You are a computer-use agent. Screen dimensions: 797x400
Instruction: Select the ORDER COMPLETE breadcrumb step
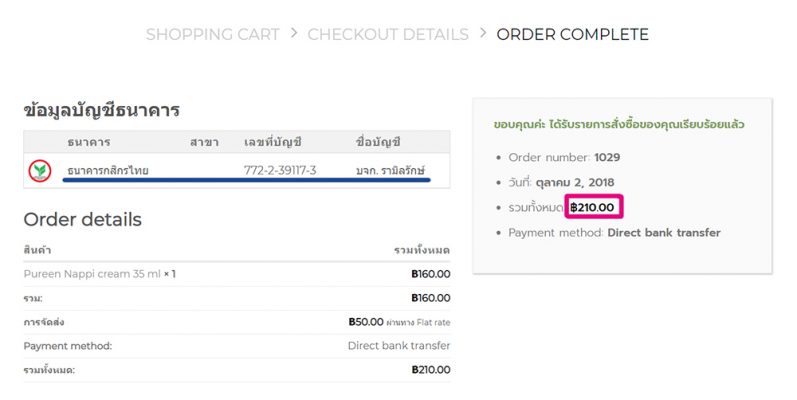click(572, 34)
